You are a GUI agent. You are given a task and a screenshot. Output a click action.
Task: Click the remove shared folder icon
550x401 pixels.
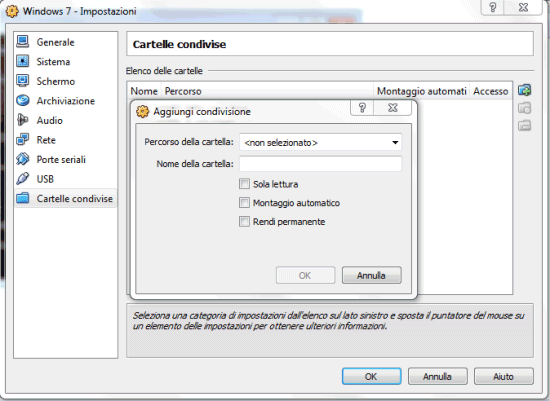tap(524, 125)
